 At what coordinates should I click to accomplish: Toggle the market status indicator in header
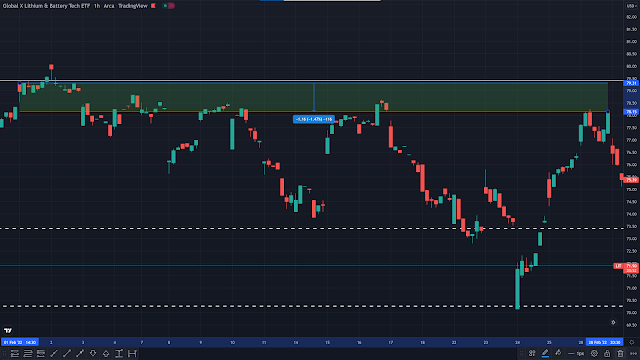169,6
